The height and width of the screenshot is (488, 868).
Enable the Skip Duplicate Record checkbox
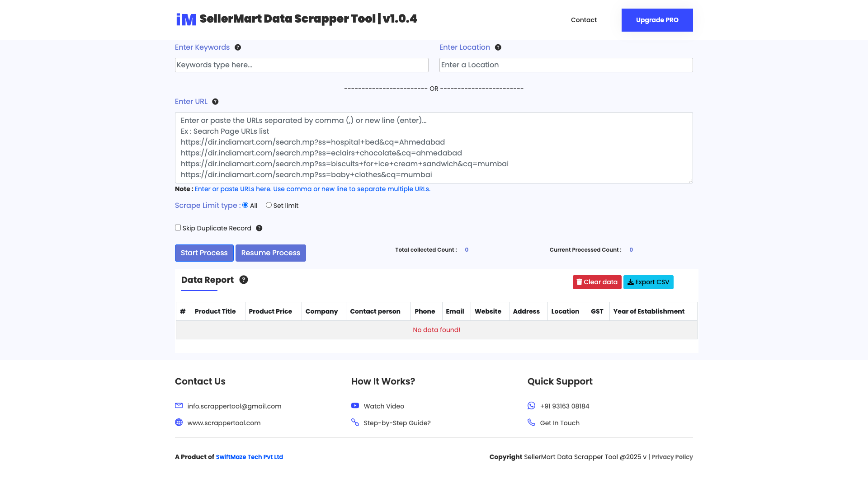[x=178, y=227]
